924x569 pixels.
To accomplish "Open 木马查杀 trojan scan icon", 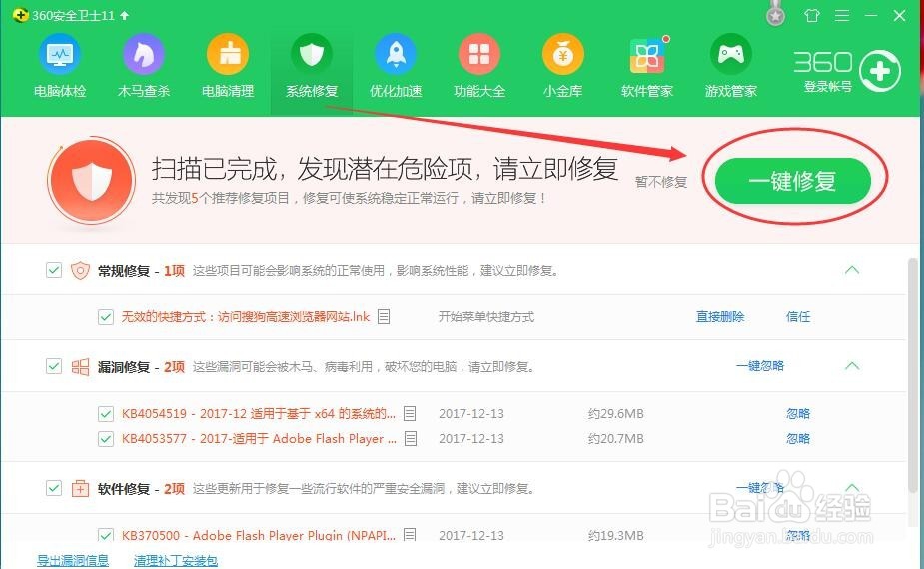I will pos(143,54).
